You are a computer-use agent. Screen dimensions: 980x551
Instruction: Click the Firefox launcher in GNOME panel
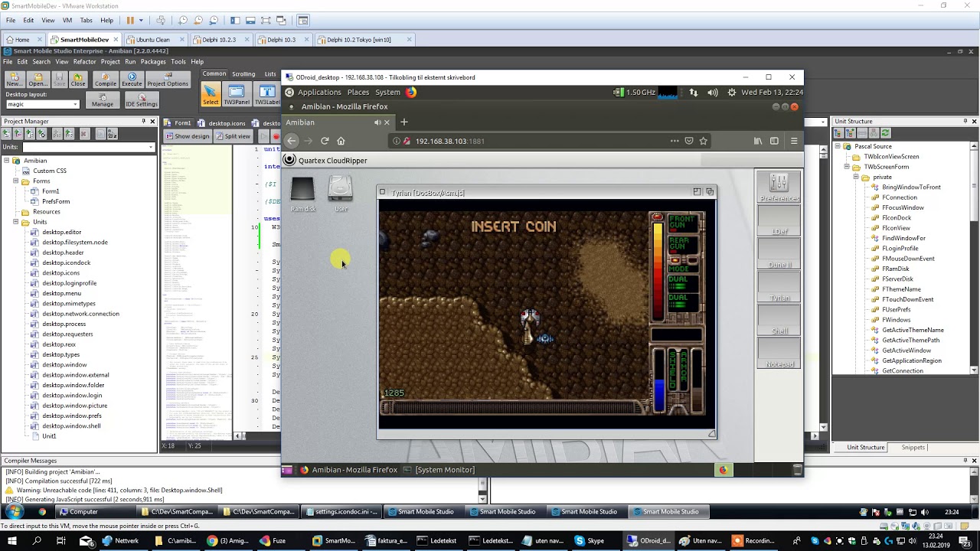(411, 92)
